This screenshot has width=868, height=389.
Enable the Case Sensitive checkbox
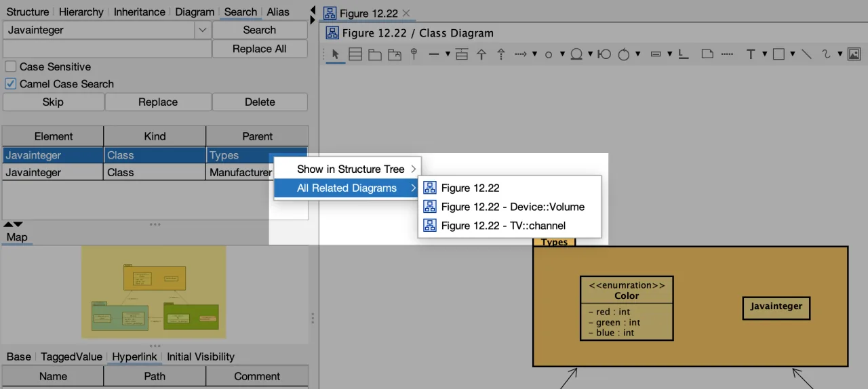[11, 67]
